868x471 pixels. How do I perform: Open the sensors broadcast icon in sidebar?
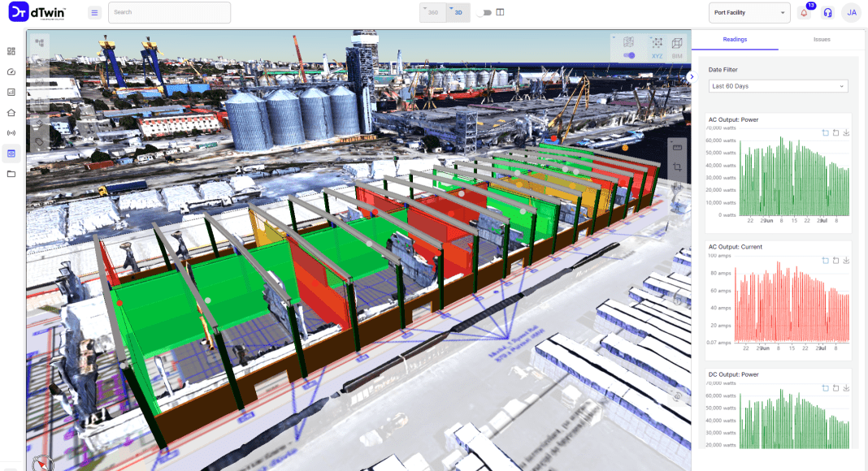(11, 133)
